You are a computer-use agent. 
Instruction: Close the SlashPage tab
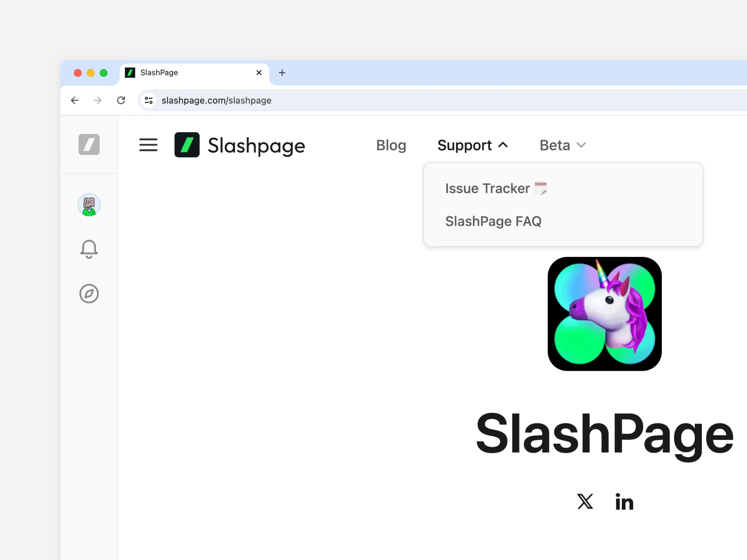(x=259, y=73)
